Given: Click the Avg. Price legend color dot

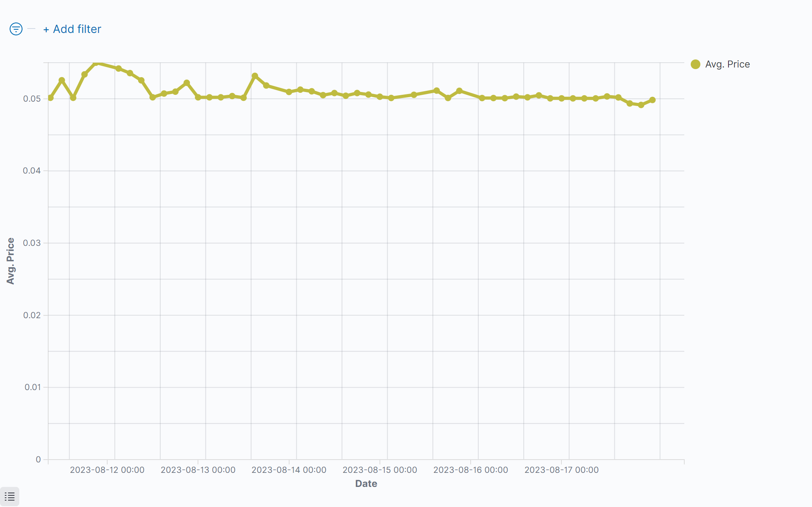Looking at the screenshot, I should point(696,64).
